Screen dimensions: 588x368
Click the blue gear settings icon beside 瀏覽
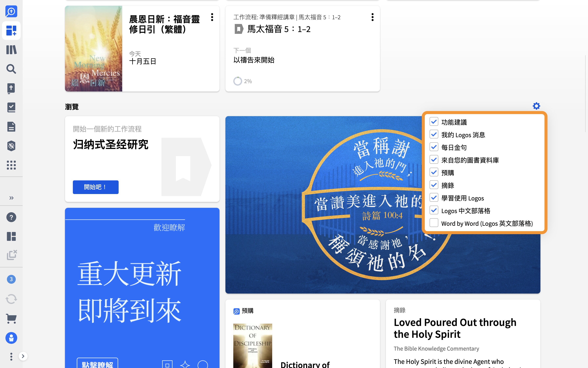[x=536, y=106]
